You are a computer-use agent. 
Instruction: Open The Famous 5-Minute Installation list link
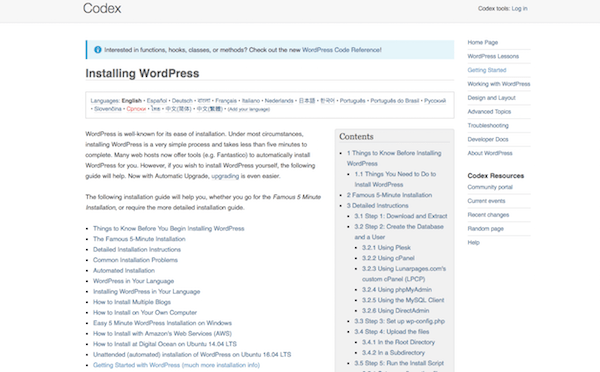click(139, 239)
